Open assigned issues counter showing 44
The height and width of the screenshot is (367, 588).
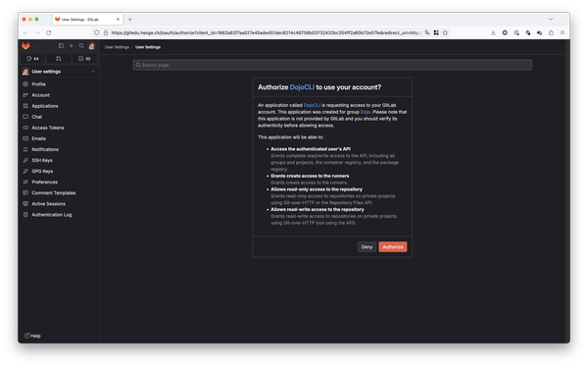pos(33,59)
